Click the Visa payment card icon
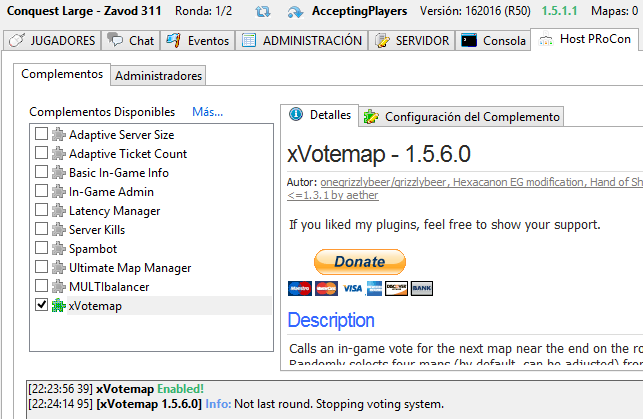This screenshot has width=643, height=419. tap(352, 288)
